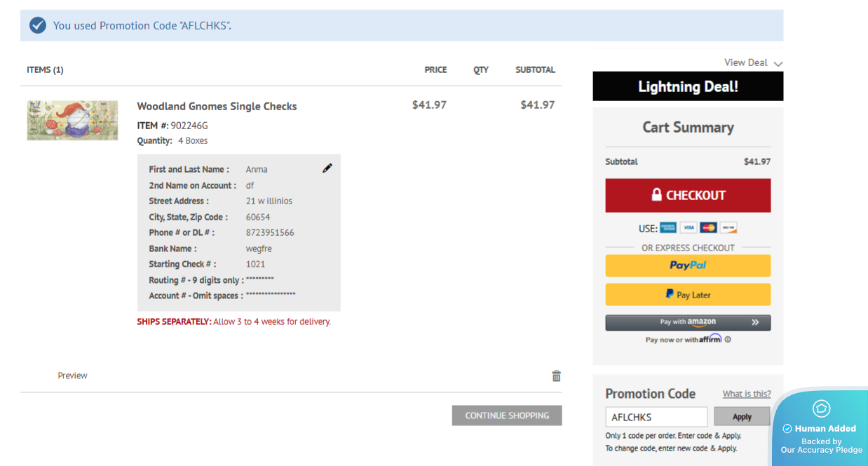The width and height of the screenshot is (868, 466).
Task: Click the blue checkmark icon in promo notice
Action: 38,25
